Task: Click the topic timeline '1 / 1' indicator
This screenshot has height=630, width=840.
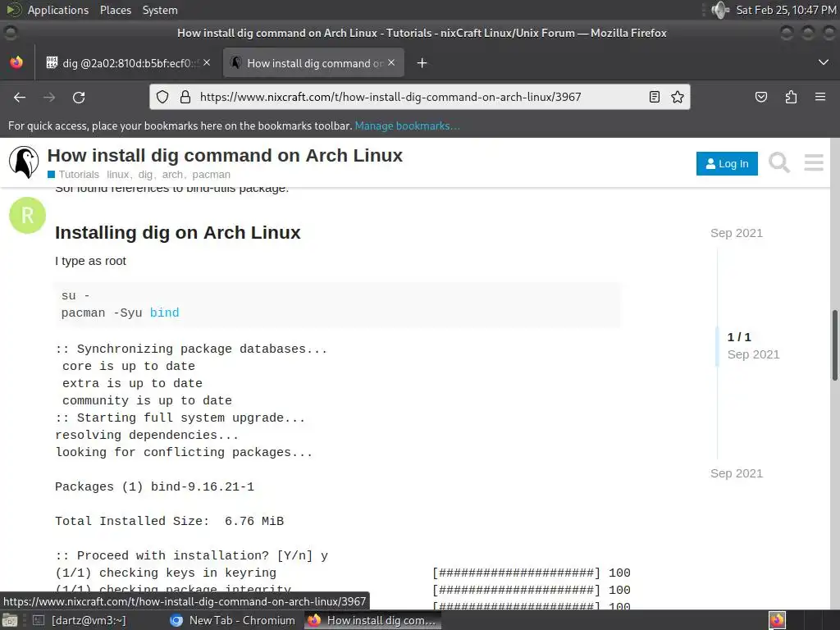Action: coord(739,337)
